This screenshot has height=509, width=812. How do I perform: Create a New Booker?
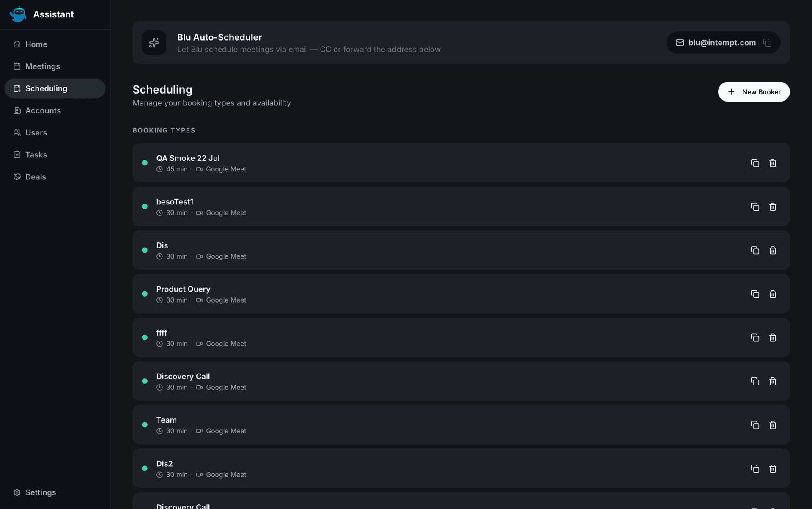click(754, 92)
